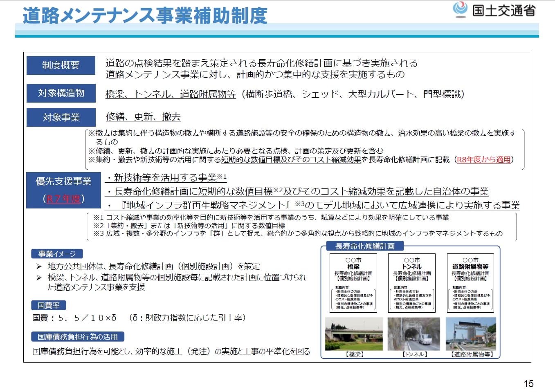Click the slide title 道路メンテナンス事業補助制度
555x392 pixels.
145,16
